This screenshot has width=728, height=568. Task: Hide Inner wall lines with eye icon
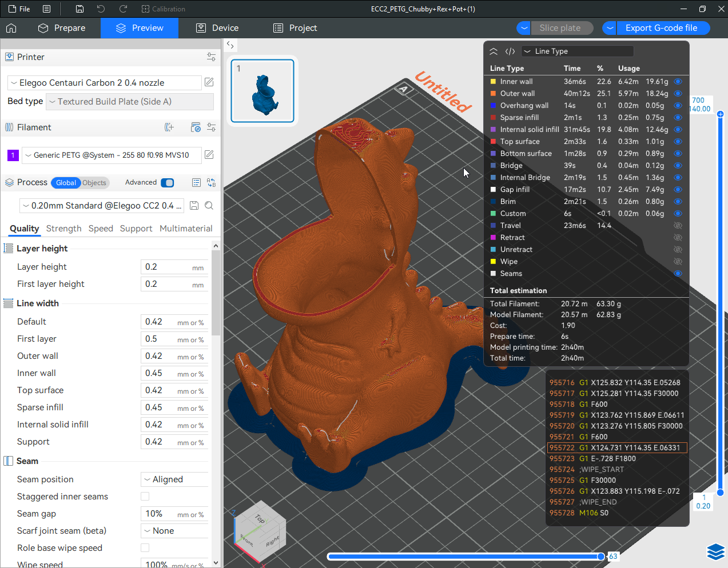click(x=678, y=82)
